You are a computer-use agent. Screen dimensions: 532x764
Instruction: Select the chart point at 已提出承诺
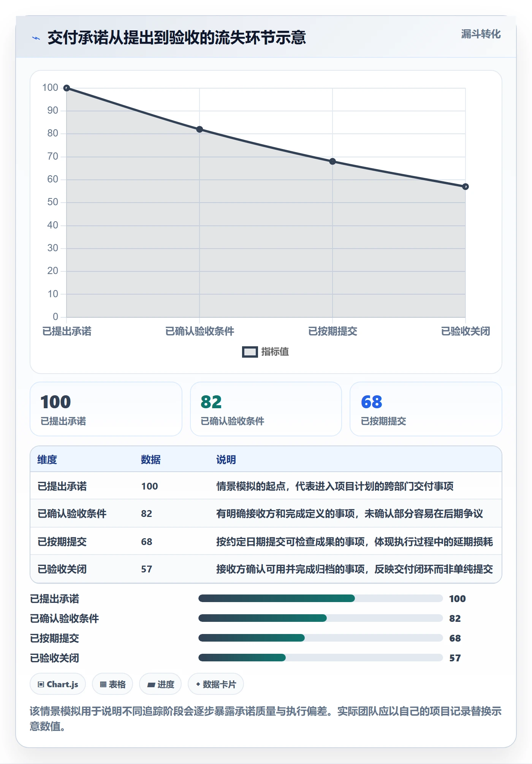(x=66, y=88)
